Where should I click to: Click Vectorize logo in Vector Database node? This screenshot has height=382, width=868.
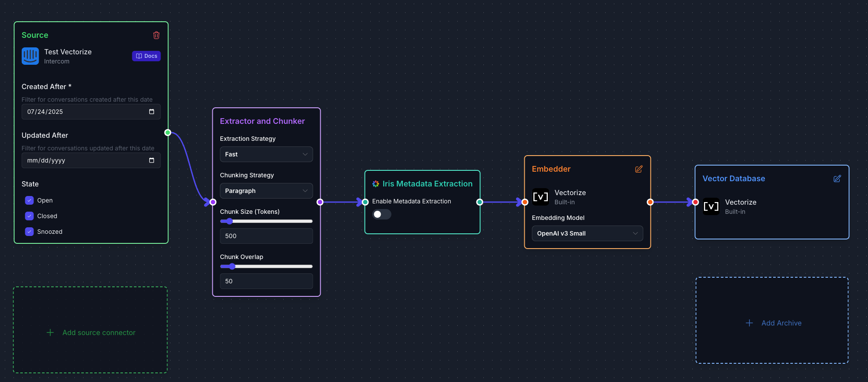[x=711, y=206]
